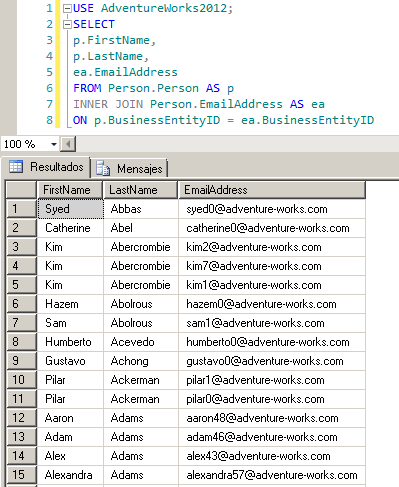Select the FirstName column header

(x=70, y=190)
